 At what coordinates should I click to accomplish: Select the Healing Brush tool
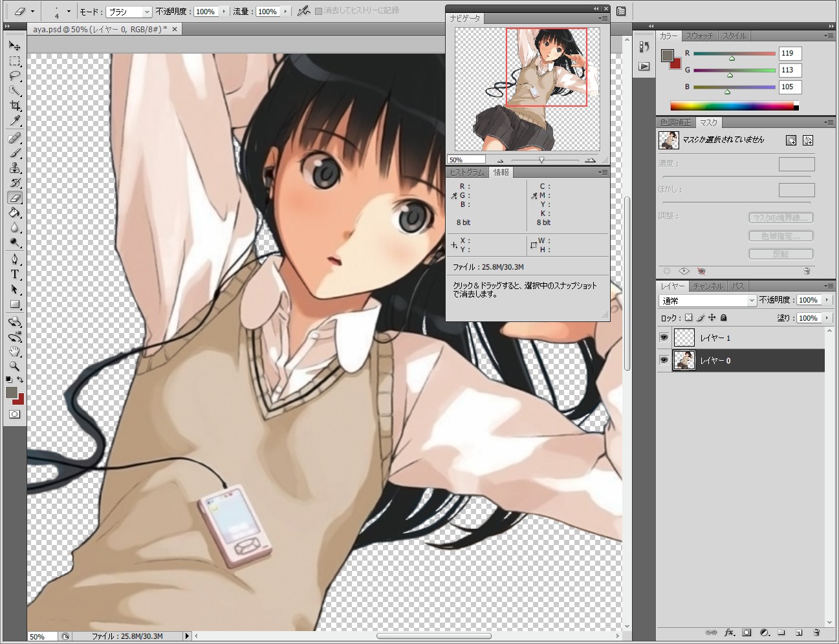[15, 138]
